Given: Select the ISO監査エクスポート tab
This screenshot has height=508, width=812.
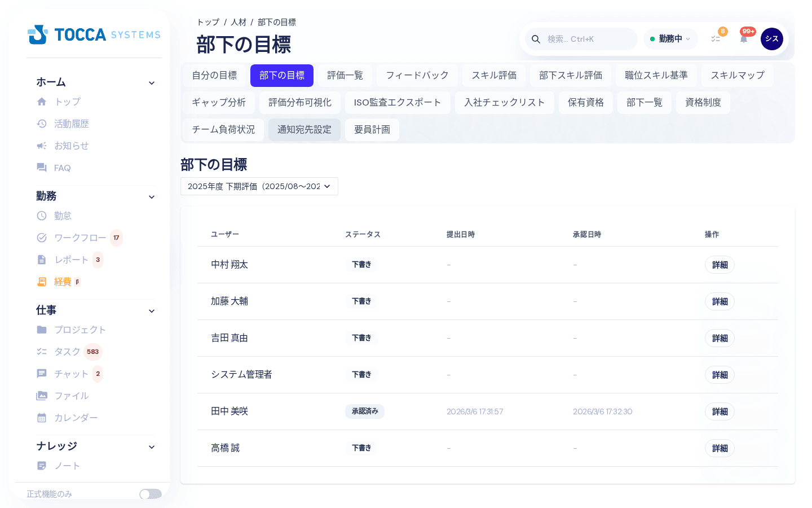Looking at the screenshot, I should (x=398, y=103).
